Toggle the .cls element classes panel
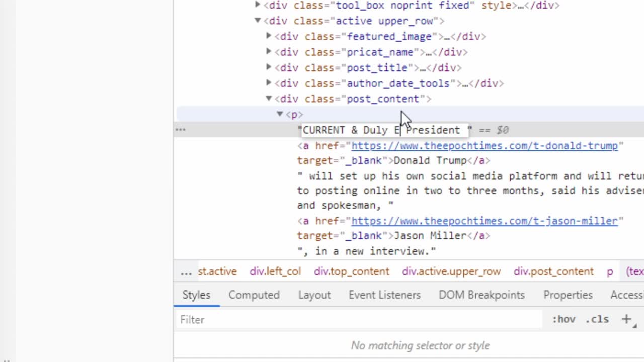 [597, 319]
